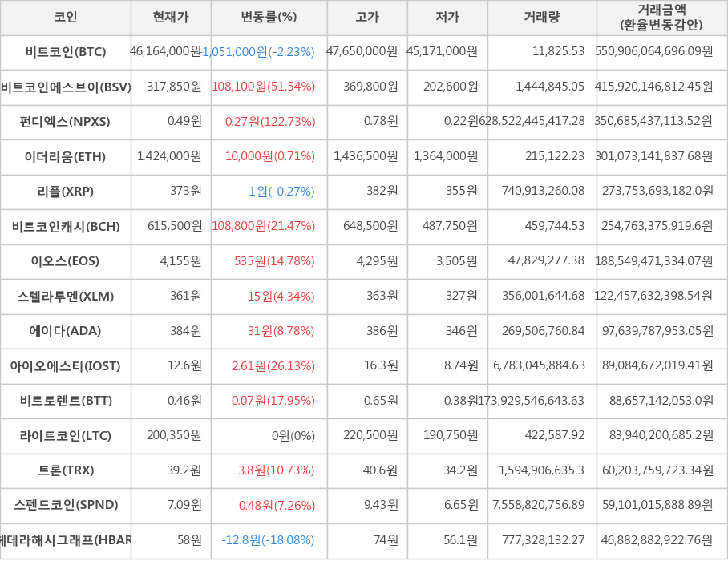Select the 펀디엑스(NPXS) coin name
Image resolution: width=728 pixels, height=561 pixels.
[x=66, y=122]
